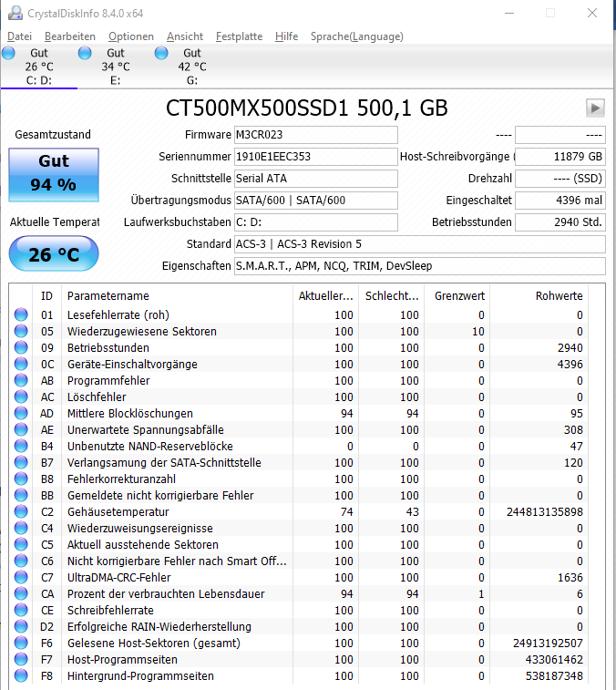This screenshot has width=616, height=690.
Task: Click status icon of Programmfehler row
Action: [21, 381]
